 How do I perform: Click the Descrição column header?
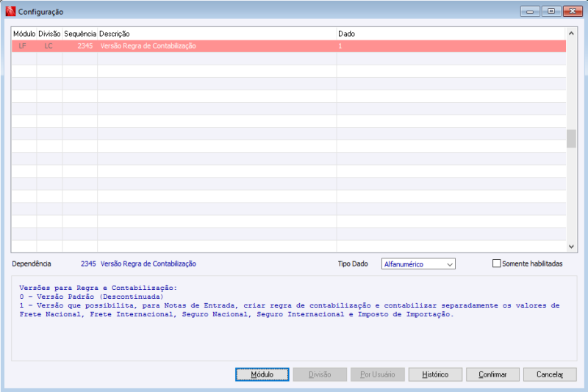217,34
